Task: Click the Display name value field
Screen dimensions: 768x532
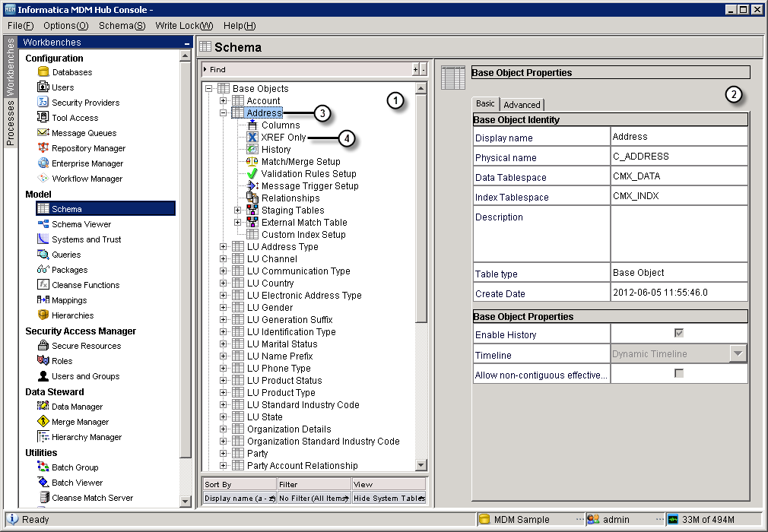Action: (x=679, y=137)
